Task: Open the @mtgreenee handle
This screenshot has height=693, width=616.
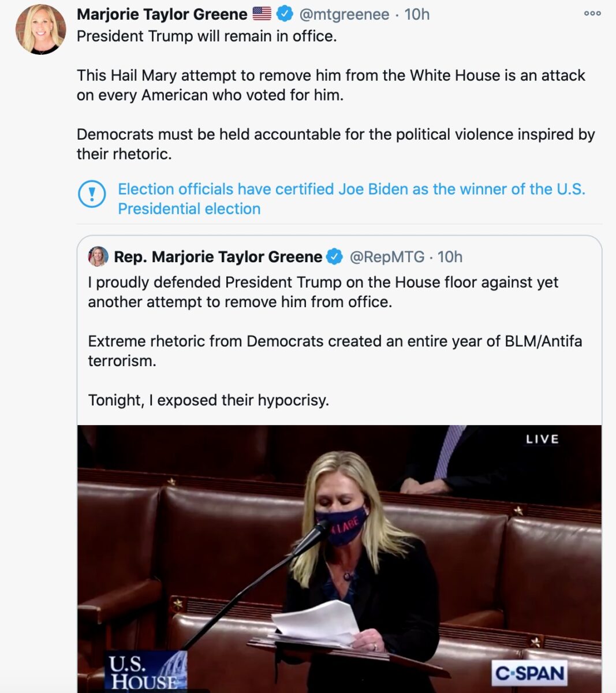Action: click(x=344, y=14)
